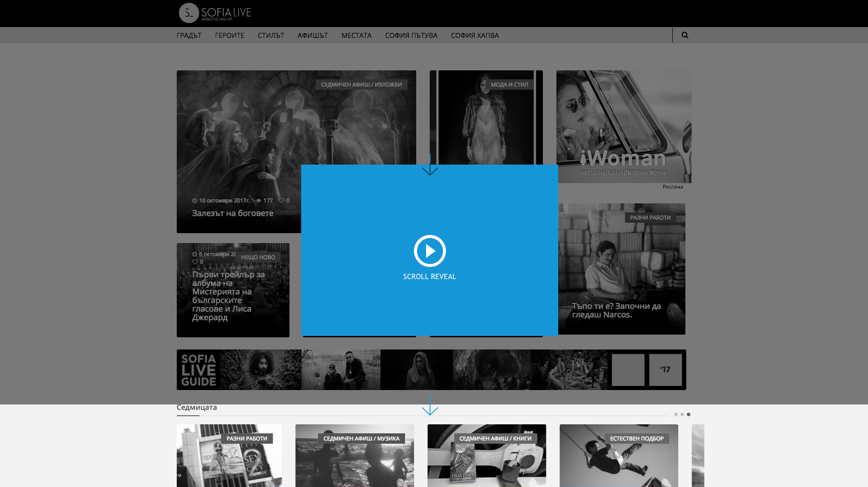Click heart icon on the Мистерията article
868x487 pixels.
[x=195, y=262]
